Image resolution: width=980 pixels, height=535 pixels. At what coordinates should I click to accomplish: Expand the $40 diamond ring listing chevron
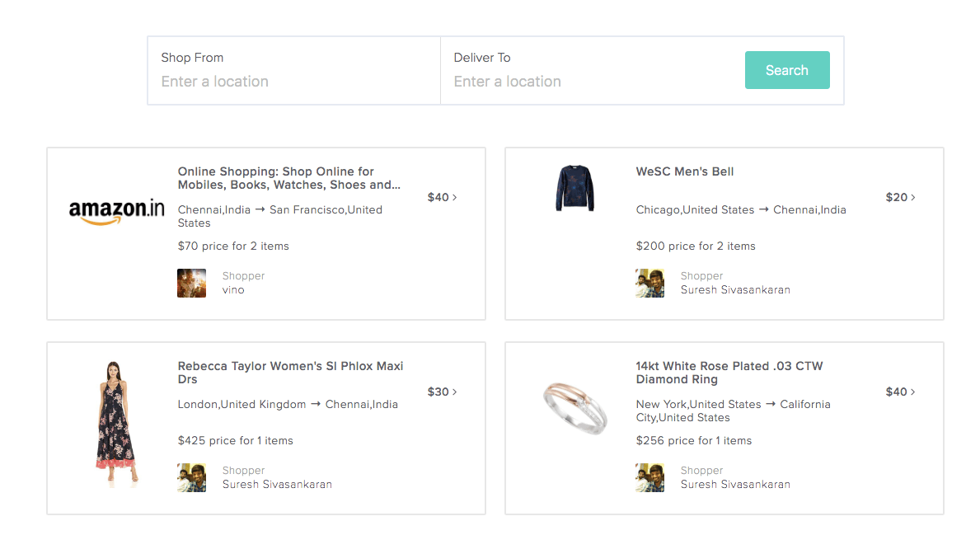[913, 392]
